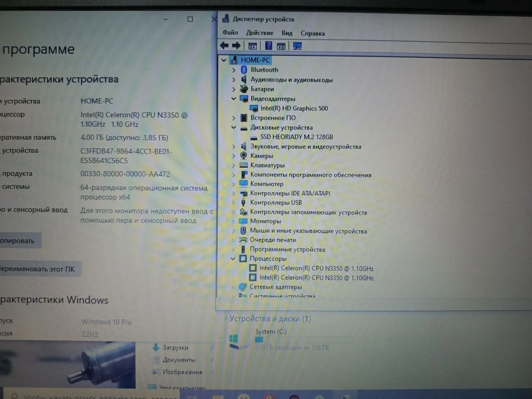Click the Очереди печати printer icon
This screenshot has width=532, height=399.
coord(243,240)
